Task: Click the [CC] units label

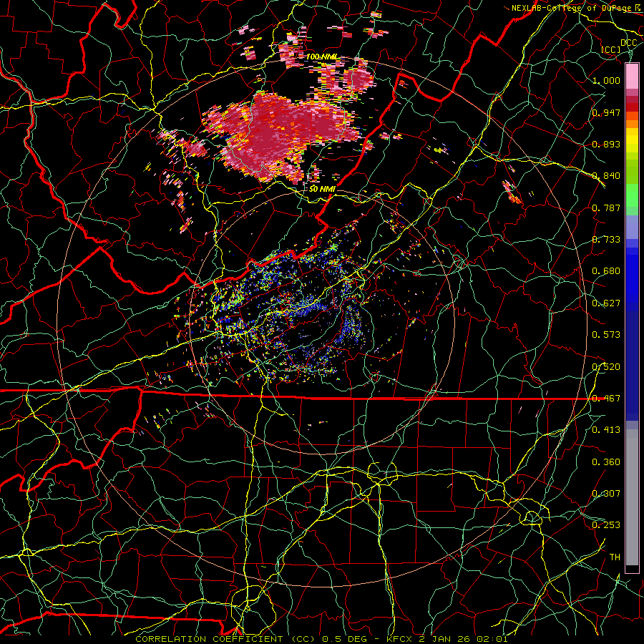Action: (611, 49)
